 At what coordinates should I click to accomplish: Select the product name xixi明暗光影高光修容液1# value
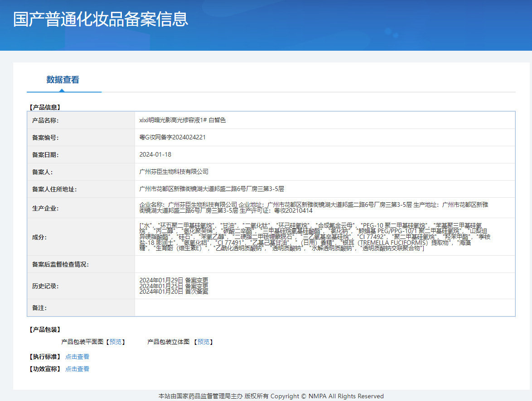pyautogui.click(x=182, y=120)
